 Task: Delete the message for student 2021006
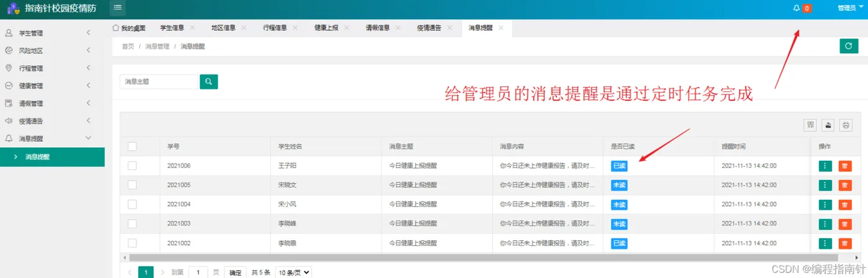pyautogui.click(x=844, y=166)
